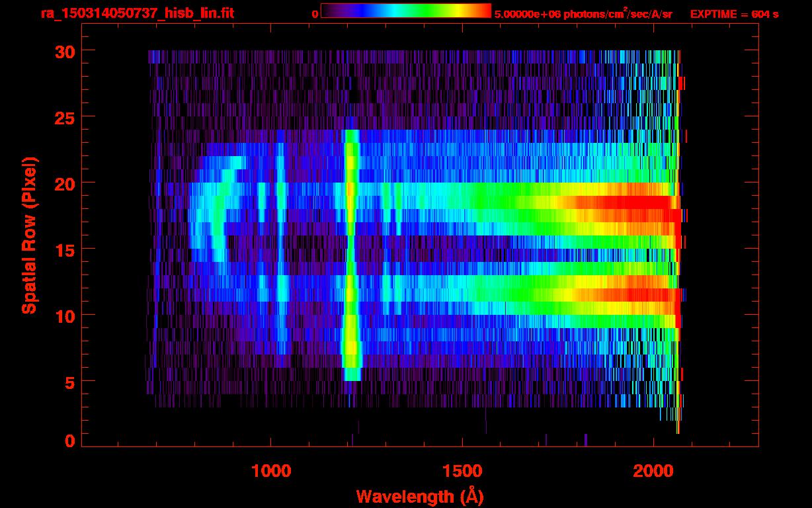
Task: Click the colorbar maximum value 5.00000e+06 label
Action: tap(583, 14)
